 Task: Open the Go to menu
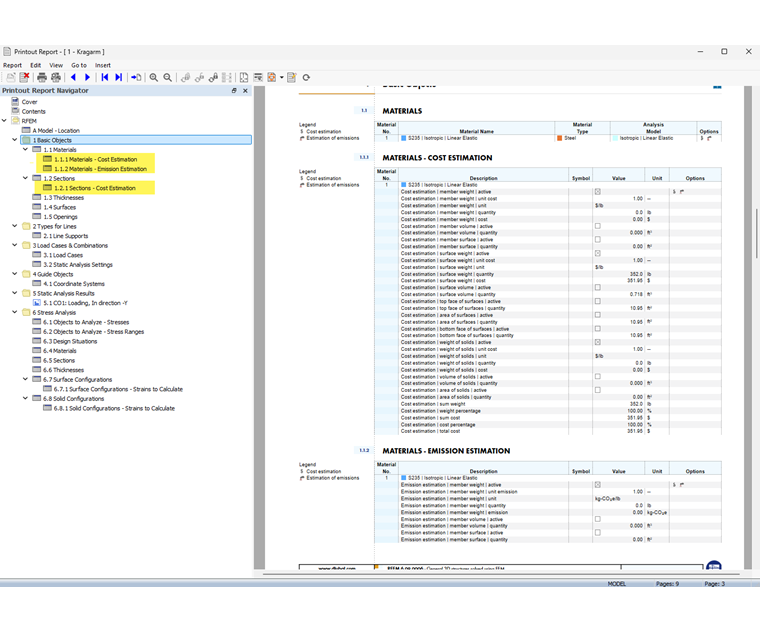click(79, 65)
